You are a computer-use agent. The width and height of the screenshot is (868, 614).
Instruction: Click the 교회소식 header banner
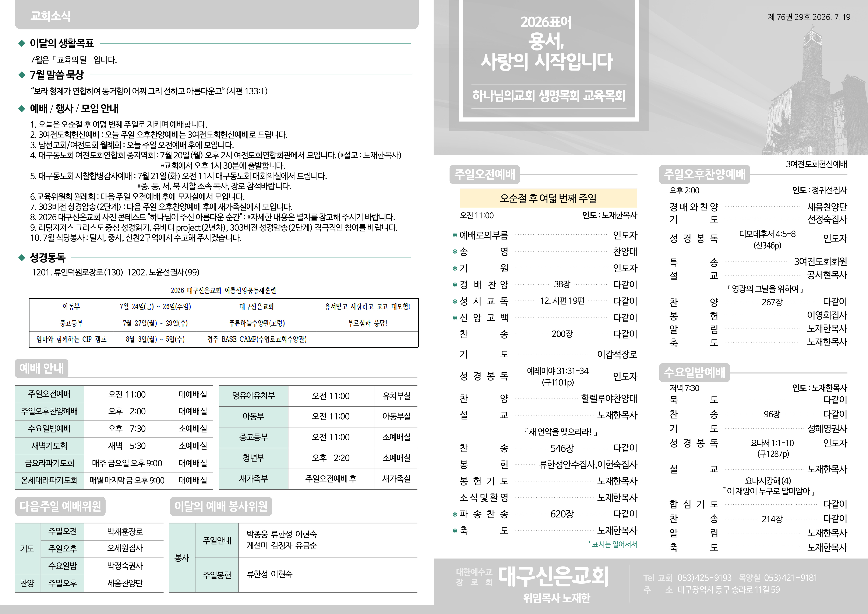pos(217,15)
